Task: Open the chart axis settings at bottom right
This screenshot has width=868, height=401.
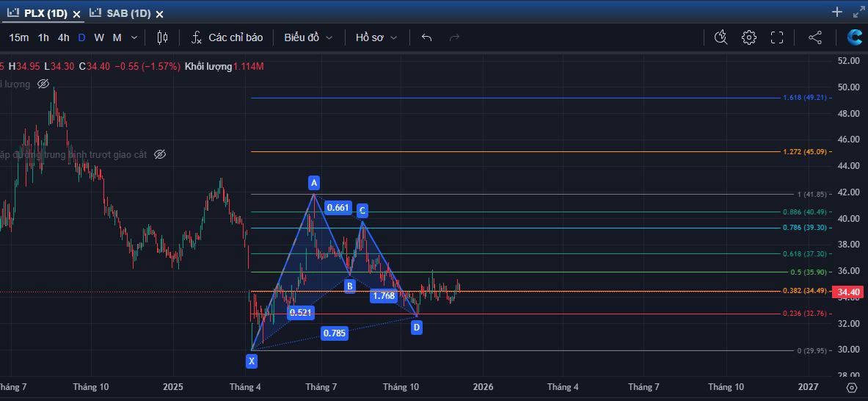Action: (852, 387)
